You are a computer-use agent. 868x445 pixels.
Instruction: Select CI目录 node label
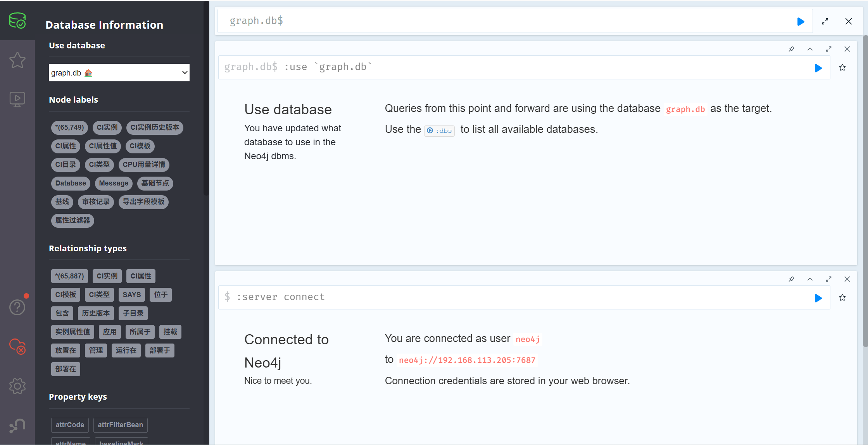coord(66,165)
